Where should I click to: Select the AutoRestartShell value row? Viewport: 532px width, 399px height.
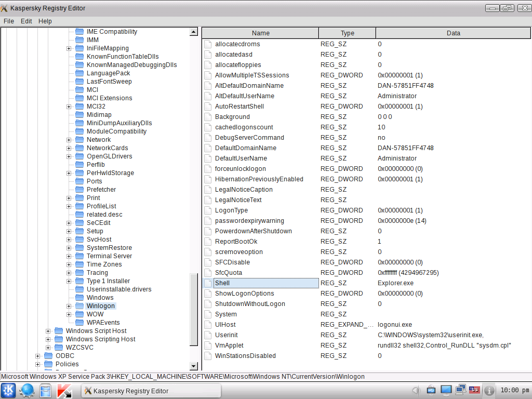(x=366, y=106)
